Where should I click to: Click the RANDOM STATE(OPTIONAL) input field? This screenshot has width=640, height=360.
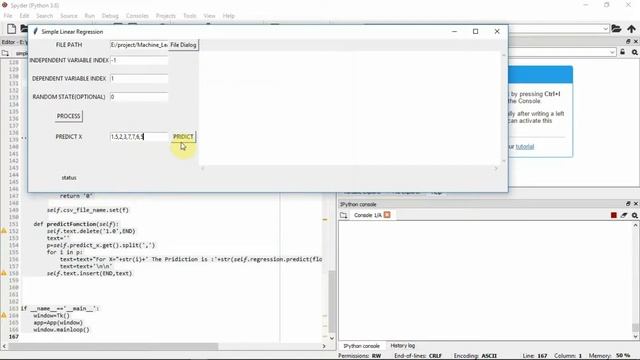pyautogui.click(x=139, y=97)
